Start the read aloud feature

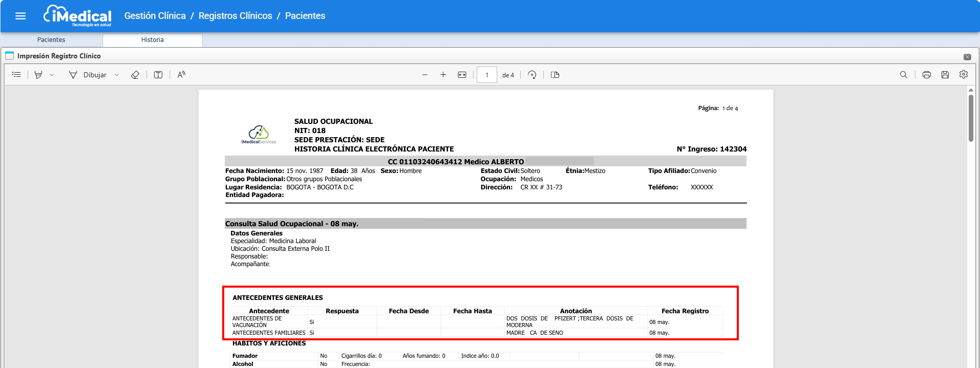point(181,75)
